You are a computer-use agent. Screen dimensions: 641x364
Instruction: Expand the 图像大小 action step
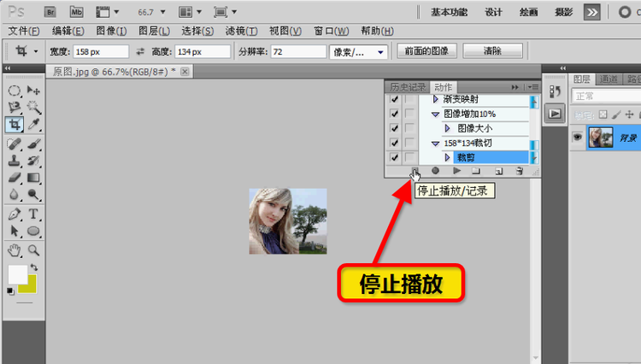447,128
